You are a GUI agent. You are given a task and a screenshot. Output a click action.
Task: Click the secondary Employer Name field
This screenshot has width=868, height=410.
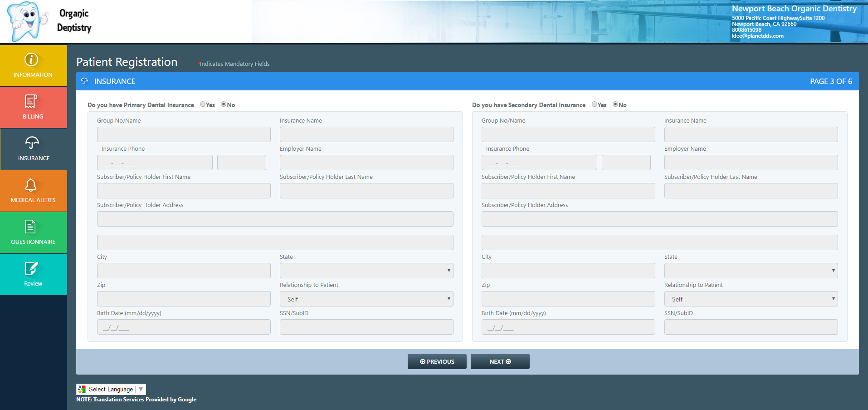[x=751, y=163]
